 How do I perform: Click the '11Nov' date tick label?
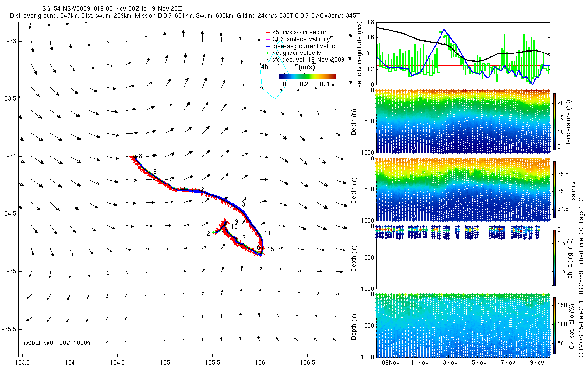coord(419,363)
